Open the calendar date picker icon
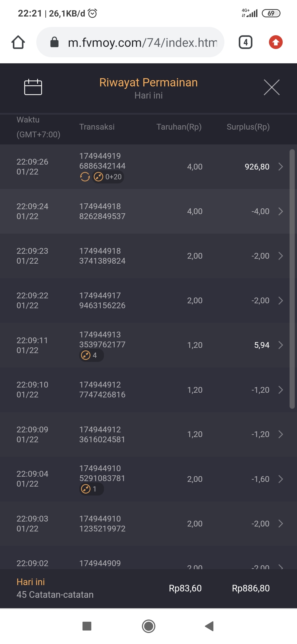 point(33,87)
